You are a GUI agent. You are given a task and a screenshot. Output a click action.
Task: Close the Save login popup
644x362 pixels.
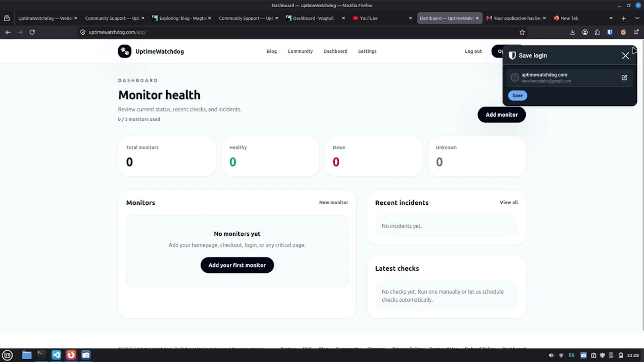coord(625,56)
